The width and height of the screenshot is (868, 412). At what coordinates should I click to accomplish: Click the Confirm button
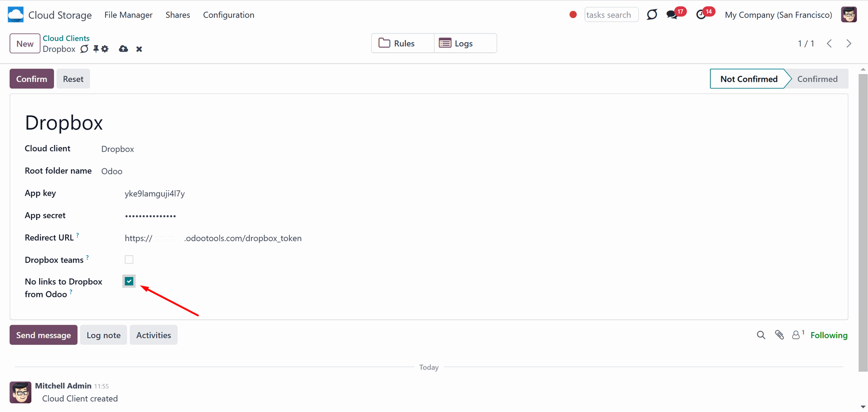(32, 79)
